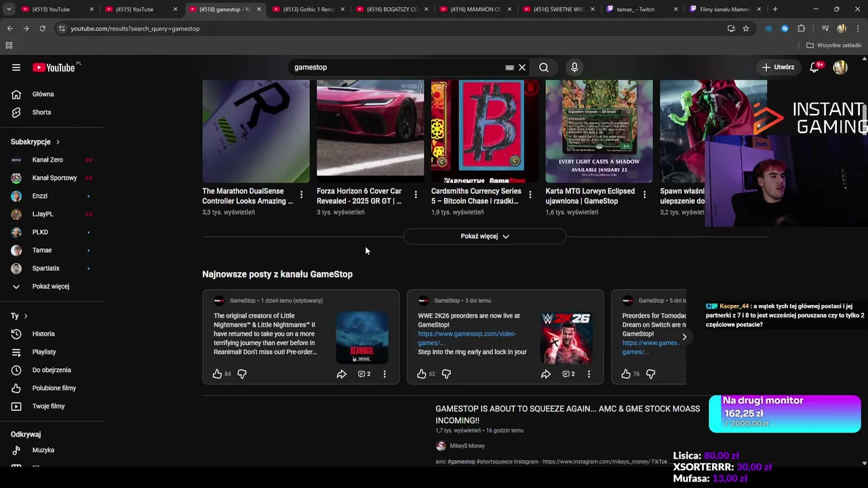Expand shelf with Pokaż więcej button
The height and width of the screenshot is (488, 868).
(x=485, y=237)
